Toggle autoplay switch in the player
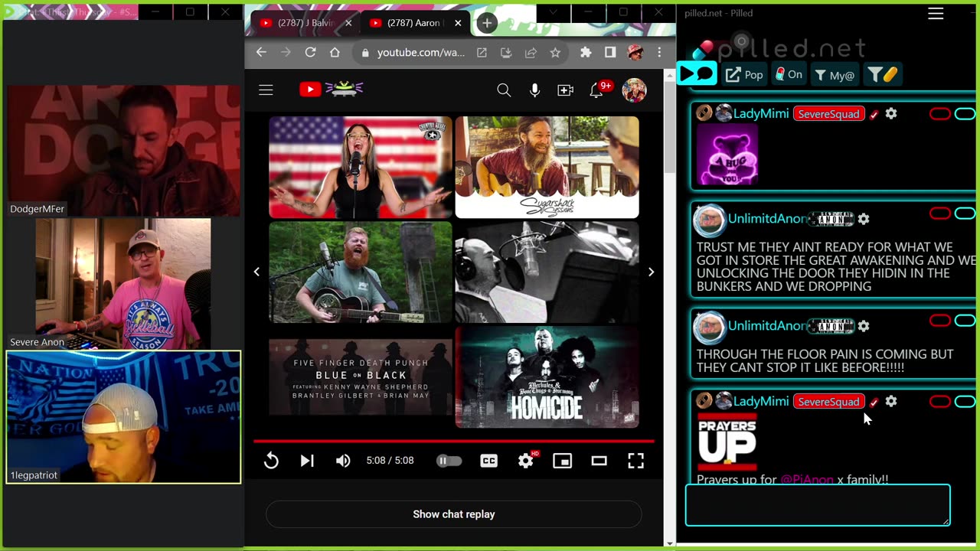Image resolution: width=980 pixels, height=551 pixels. click(x=449, y=461)
